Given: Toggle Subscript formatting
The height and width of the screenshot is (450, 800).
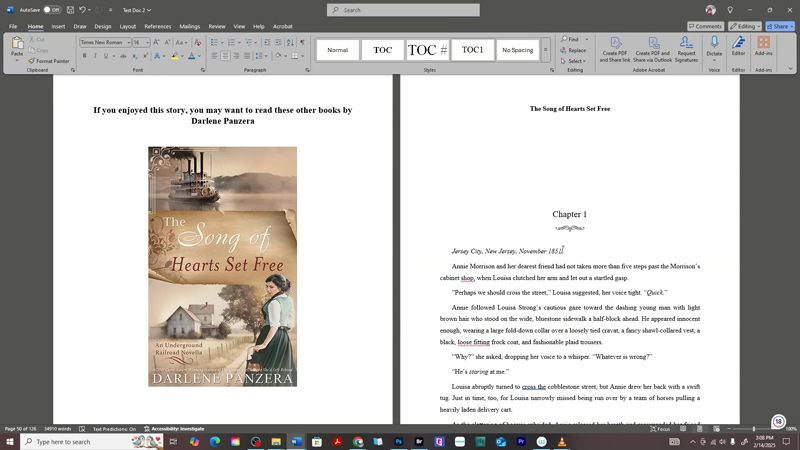Looking at the screenshot, I should pyautogui.click(x=135, y=56).
